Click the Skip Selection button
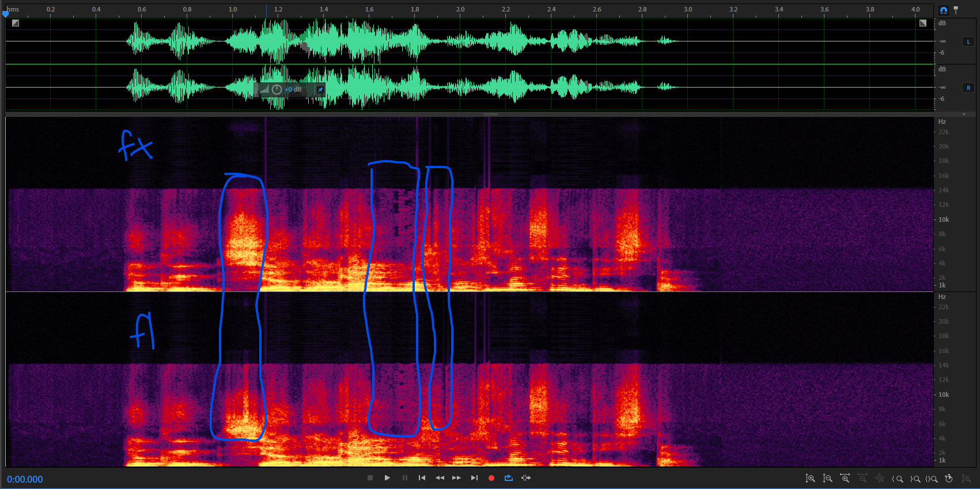The image size is (980, 489). (525, 478)
